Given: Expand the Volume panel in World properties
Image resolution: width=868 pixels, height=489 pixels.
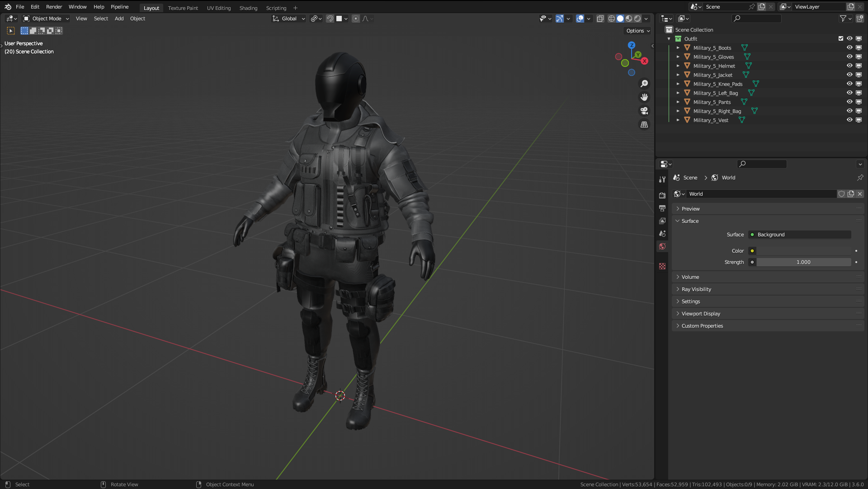Looking at the screenshot, I should point(690,277).
